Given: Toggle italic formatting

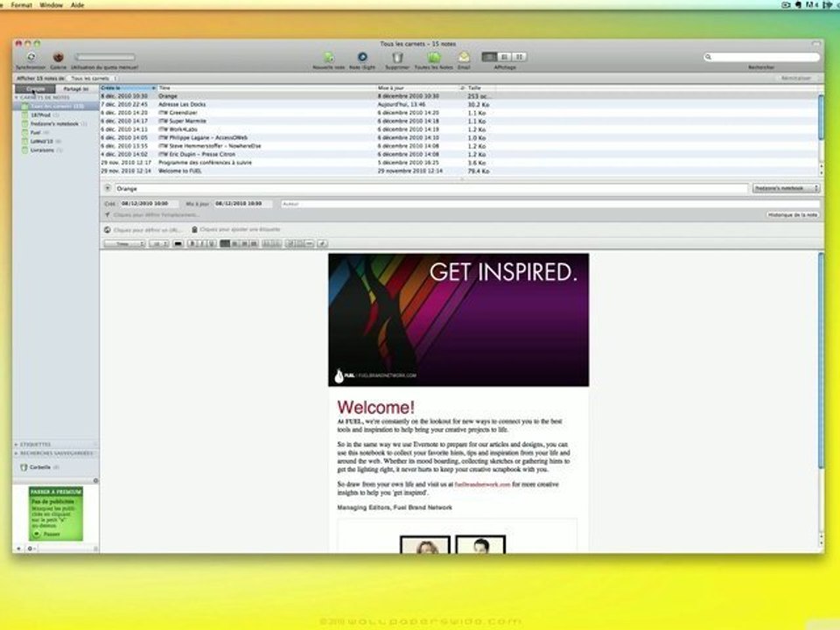Looking at the screenshot, I should tap(202, 244).
